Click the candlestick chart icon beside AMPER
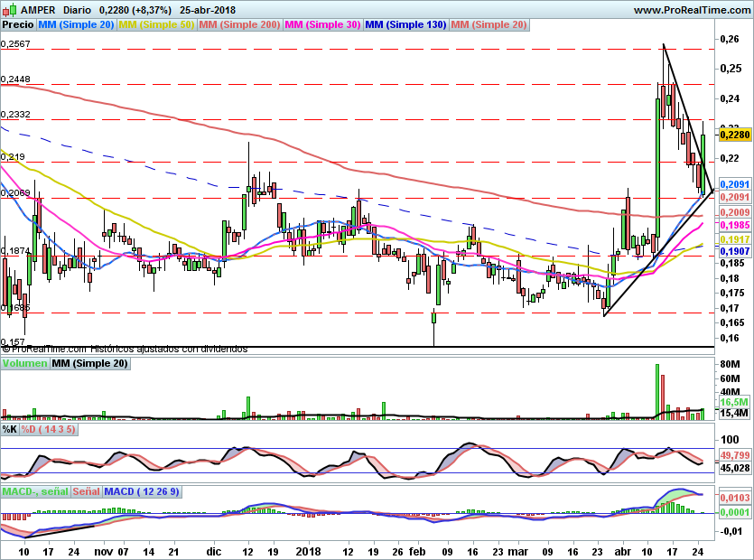This screenshot has width=754, height=560. coord(8,10)
